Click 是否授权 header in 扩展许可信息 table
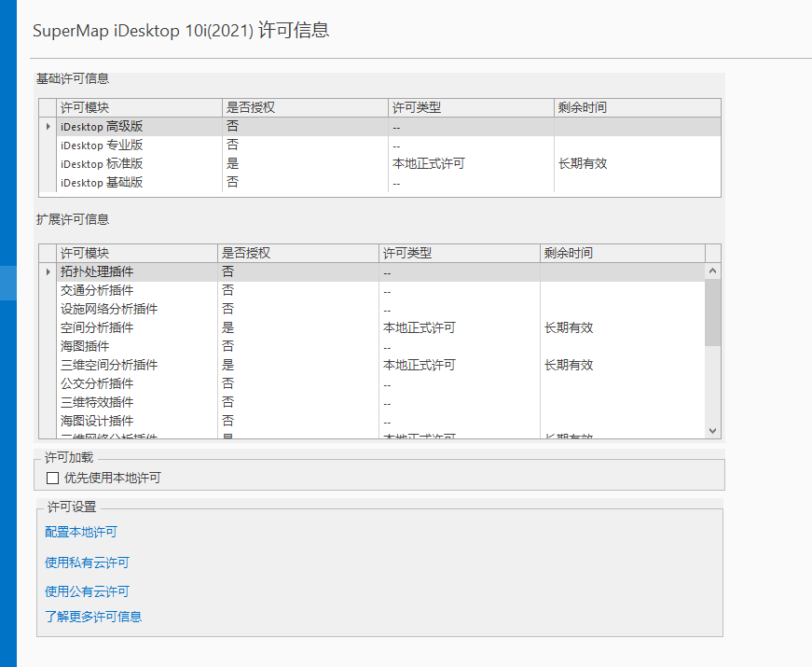Viewport: 812px width, 667px height. point(298,254)
